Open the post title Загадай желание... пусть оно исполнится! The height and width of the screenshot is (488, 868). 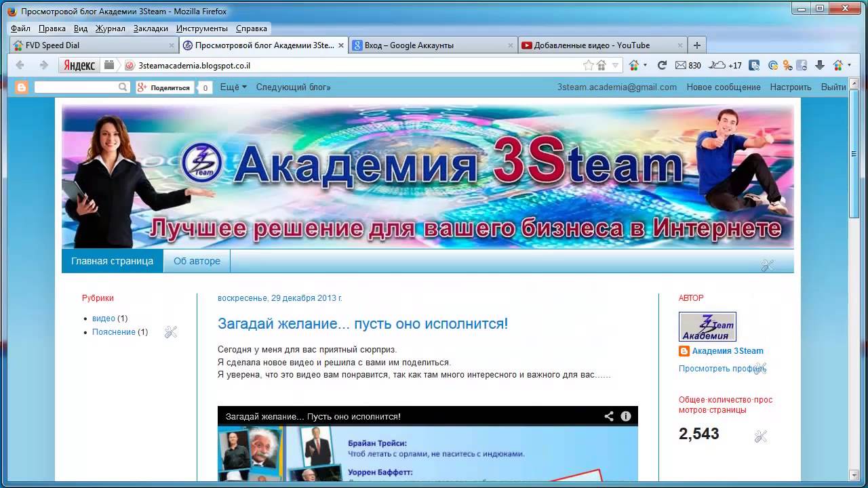[363, 323]
